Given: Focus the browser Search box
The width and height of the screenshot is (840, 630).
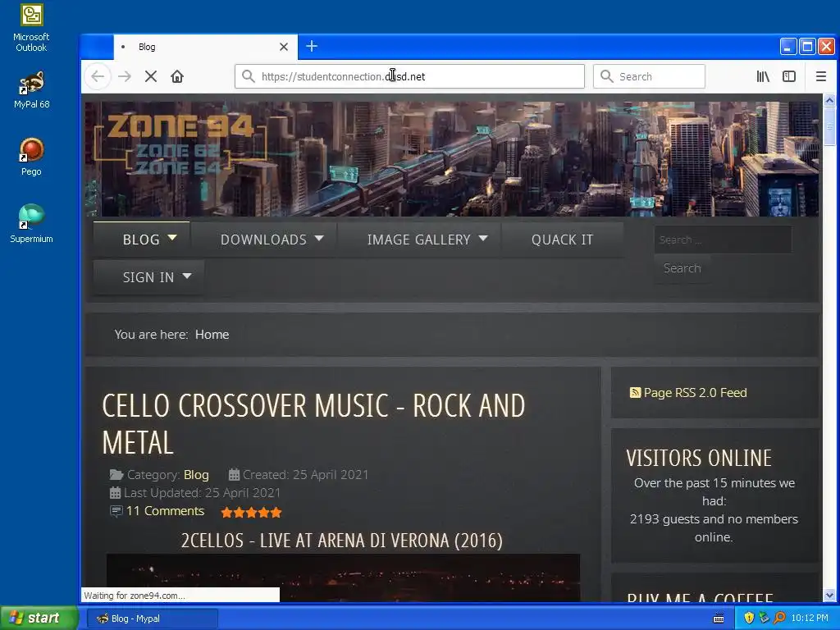Looking at the screenshot, I should point(649,76).
